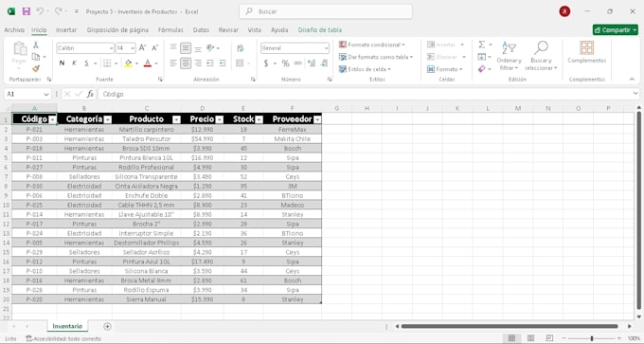This screenshot has width=644, height=344.
Task: Click the Increase Decimal icon
Action: tap(312, 63)
